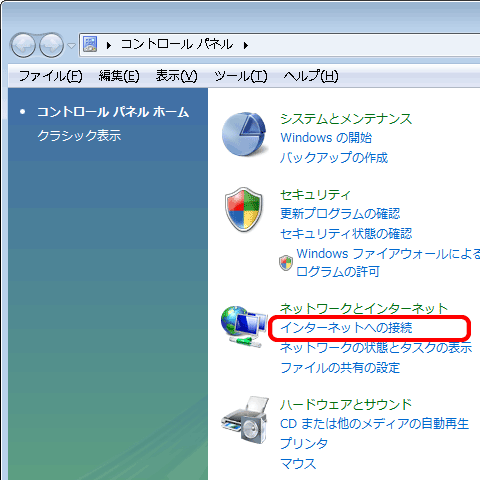This screenshot has width=480, height=480.
Task: Click the Network globe and monitors icon
Action: point(244,327)
